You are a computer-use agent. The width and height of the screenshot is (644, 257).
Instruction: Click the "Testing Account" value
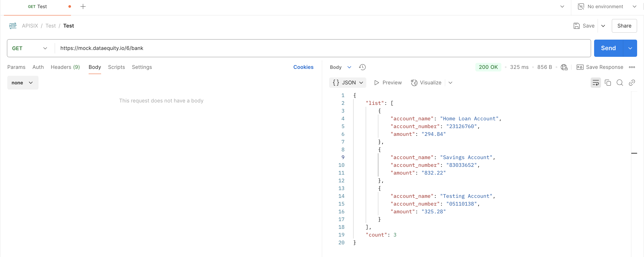[x=466, y=196]
